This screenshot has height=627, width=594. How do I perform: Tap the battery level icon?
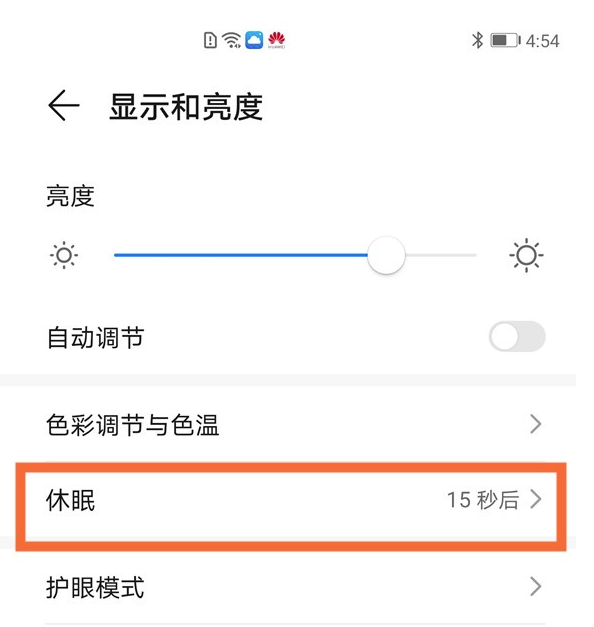click(x=505, y=40)
